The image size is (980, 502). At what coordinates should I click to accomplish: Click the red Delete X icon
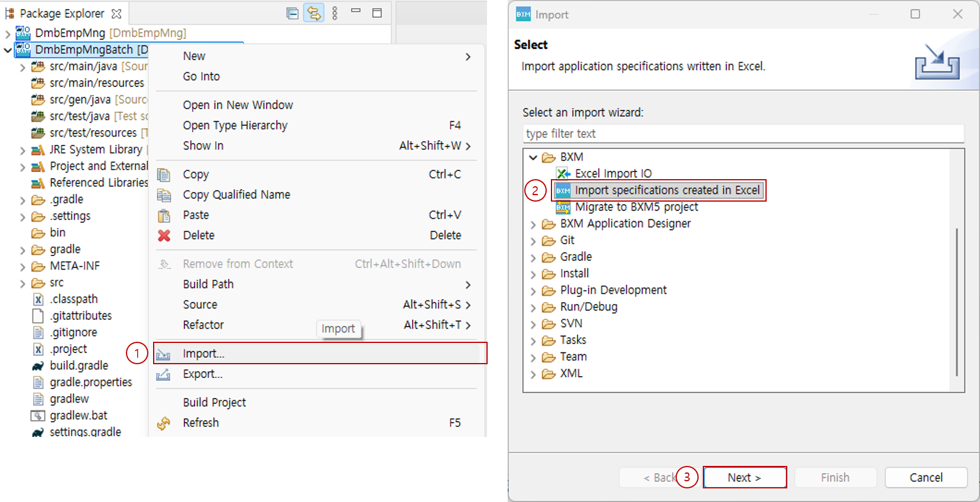(164, 235)
